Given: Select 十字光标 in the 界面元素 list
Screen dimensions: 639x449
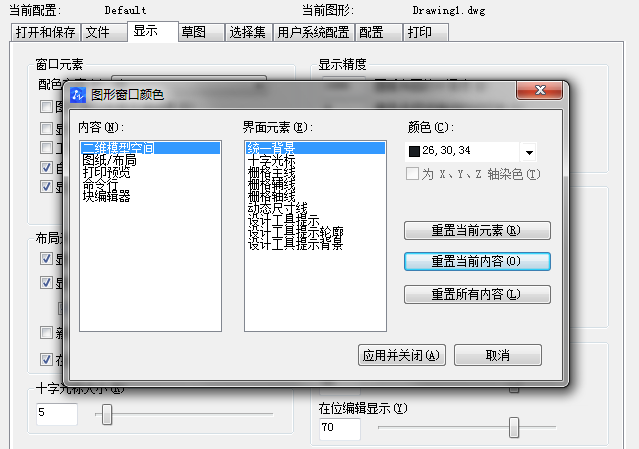Looking at the screenshot, I should (x=268, y=159).
